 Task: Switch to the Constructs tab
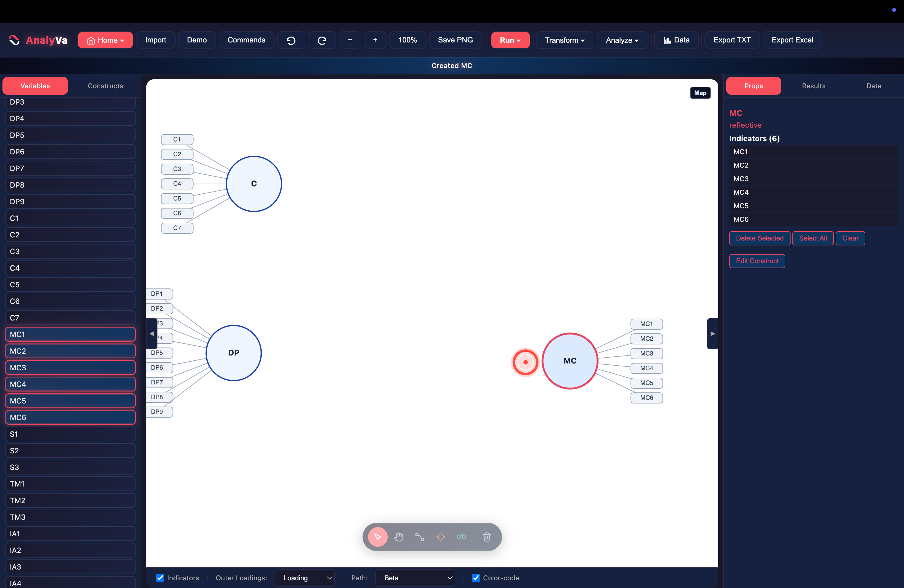[105, 86]
